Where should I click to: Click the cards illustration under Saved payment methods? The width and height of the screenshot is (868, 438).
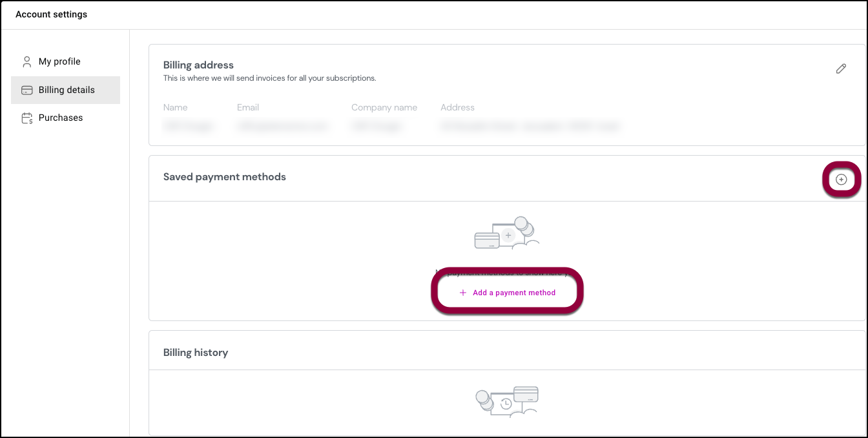click(x=507, y=234)
